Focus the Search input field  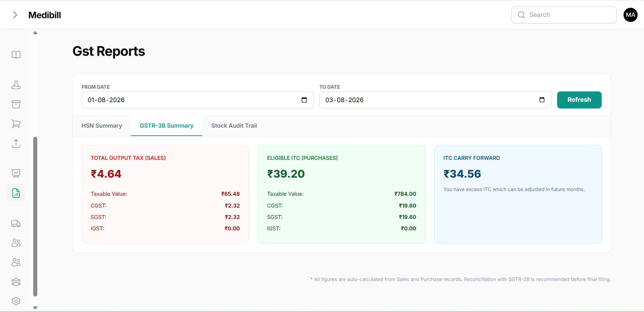click(564, 15)
